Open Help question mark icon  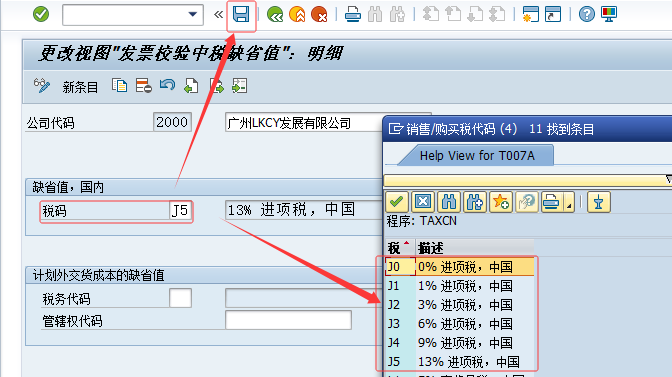[587, 15]
